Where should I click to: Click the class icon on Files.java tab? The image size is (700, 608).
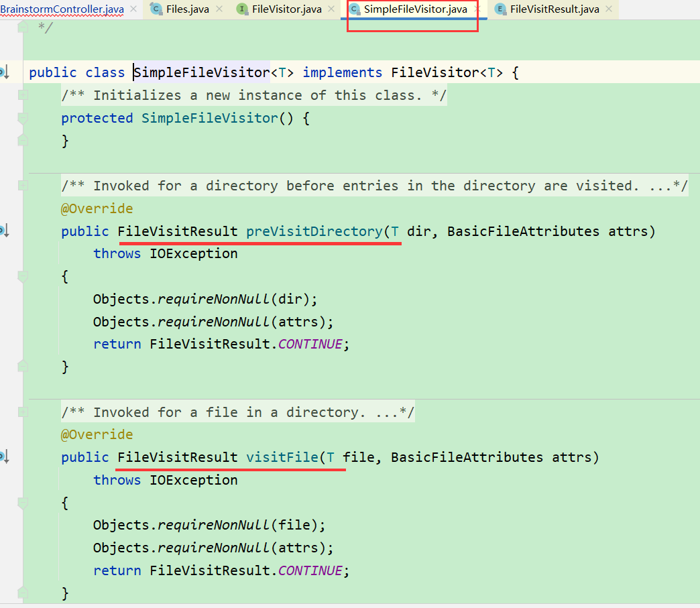pyautogui.click(x=156, y=9)
